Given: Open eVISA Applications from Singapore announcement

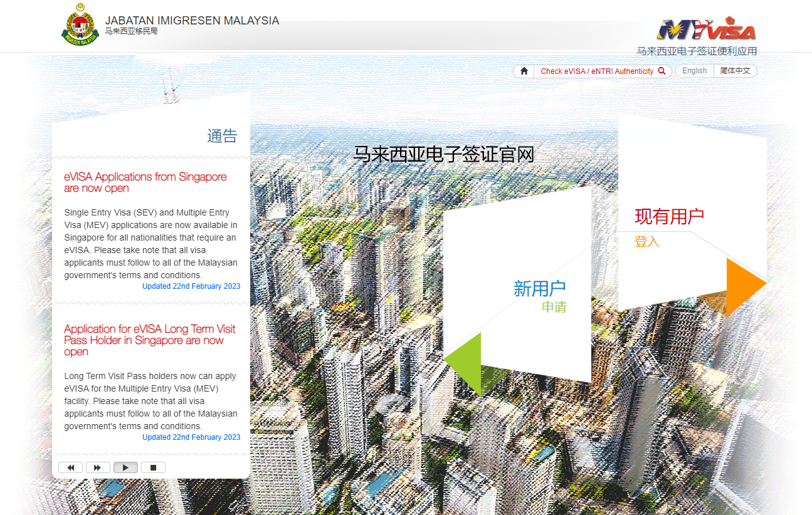Looking at the screenshot, I should coord(145,182).
